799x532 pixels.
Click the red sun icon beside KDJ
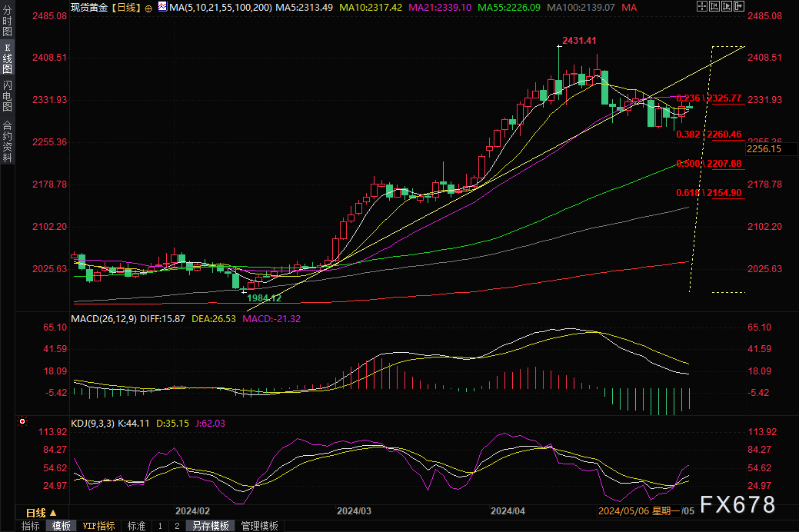click(22, 422)
